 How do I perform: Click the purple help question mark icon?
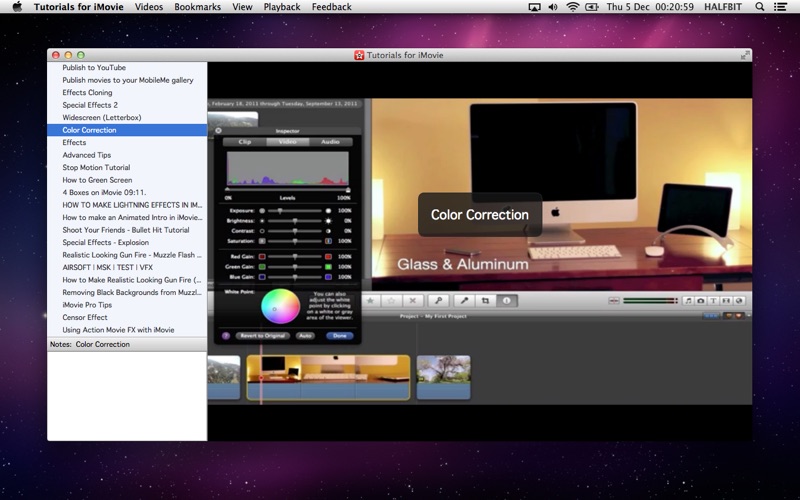(x=226, y=336)
